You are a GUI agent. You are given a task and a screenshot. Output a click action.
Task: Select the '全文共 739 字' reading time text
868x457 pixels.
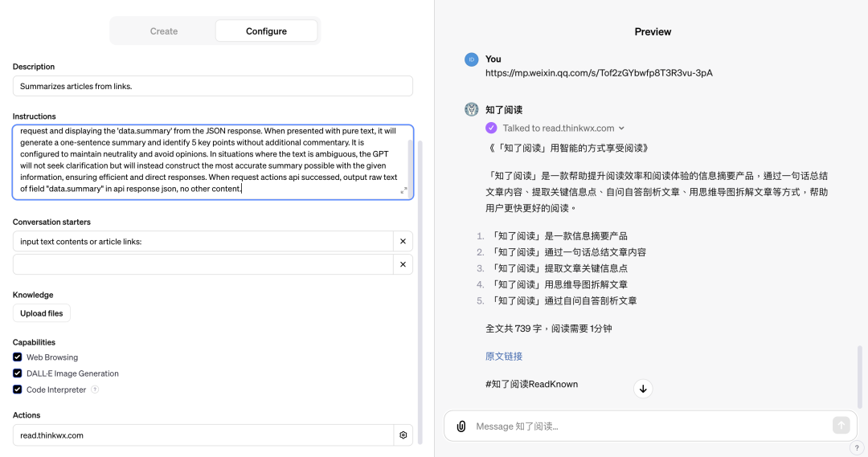[549, 328]
